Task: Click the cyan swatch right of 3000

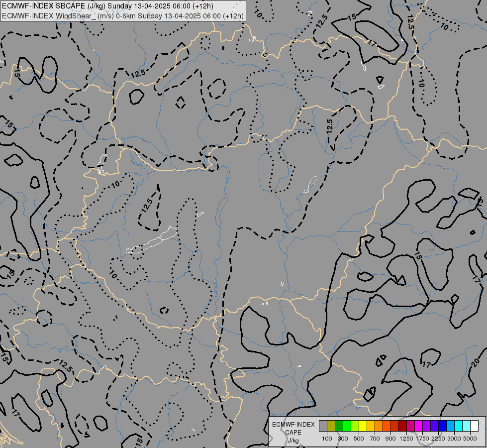Action: coord(459,426)
